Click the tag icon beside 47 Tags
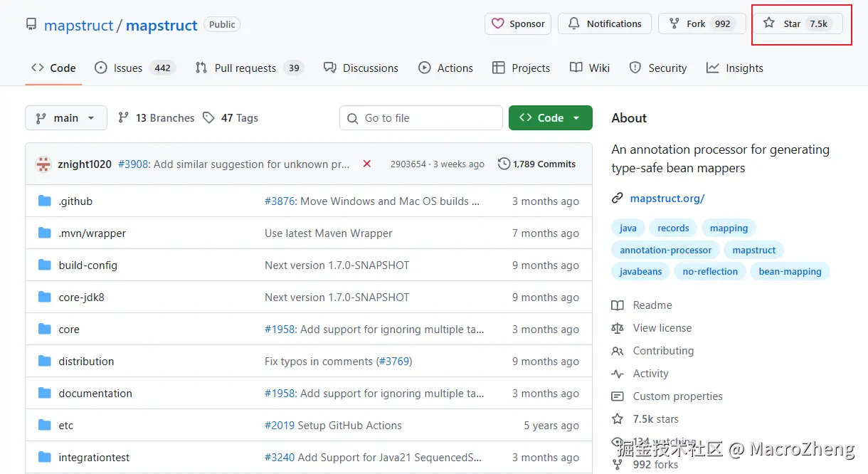Viewport: 868px width, 474px height. (208, 118)
